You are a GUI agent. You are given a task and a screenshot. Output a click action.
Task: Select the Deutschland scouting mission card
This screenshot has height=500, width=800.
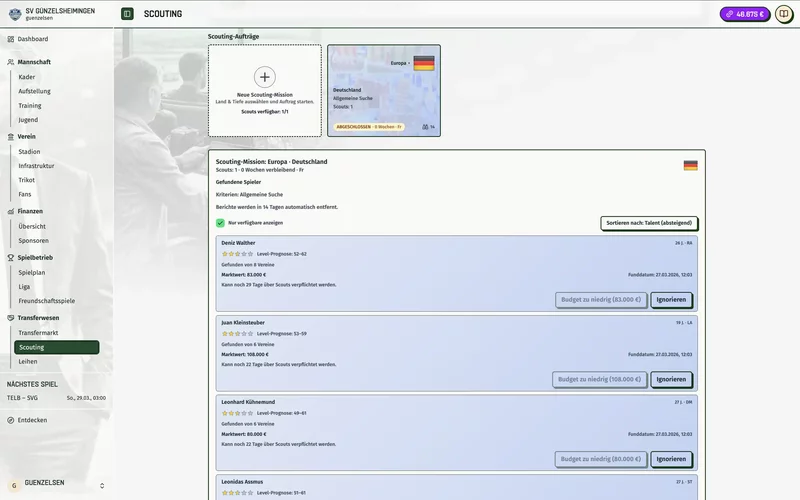click(x=383, y=90)
